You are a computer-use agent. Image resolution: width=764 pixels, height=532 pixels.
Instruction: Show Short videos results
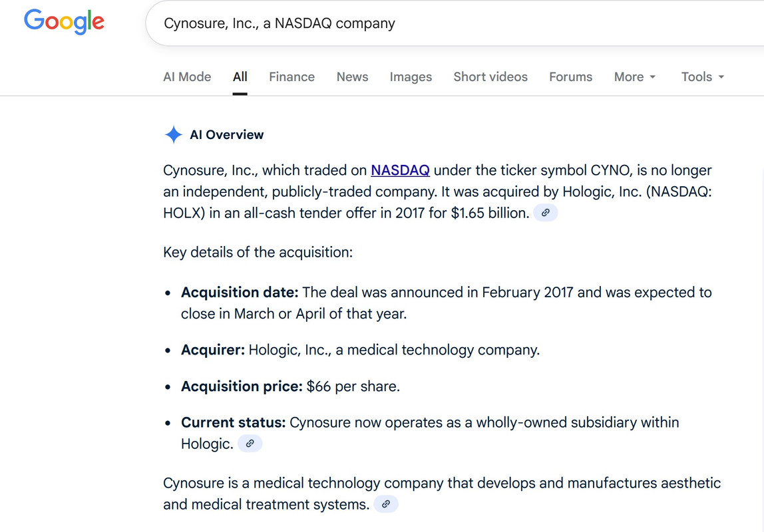[x=490, y=76]
